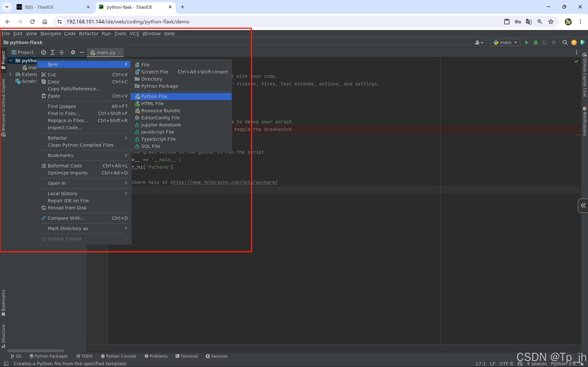The height and width of the screenshot is (367, 588).
Task: Click the orange IDE update icon
Action: click(574, 42)
